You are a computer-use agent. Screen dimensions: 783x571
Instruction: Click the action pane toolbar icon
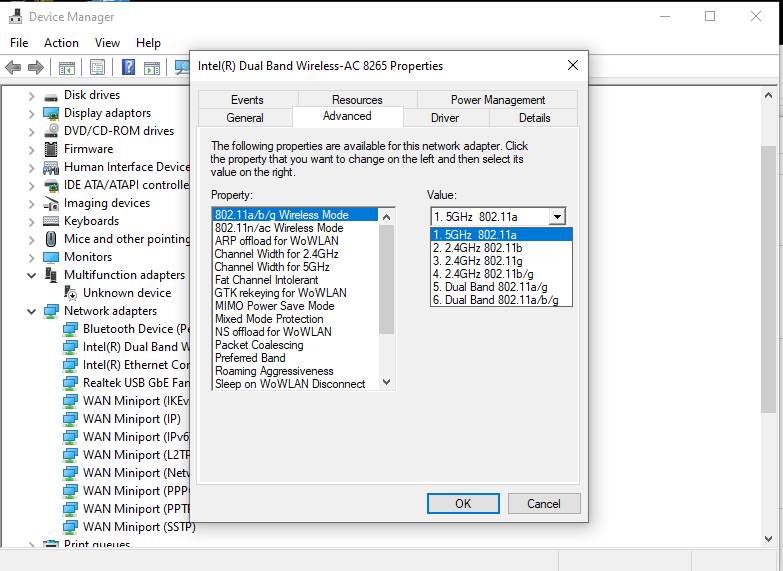[152, 67]
